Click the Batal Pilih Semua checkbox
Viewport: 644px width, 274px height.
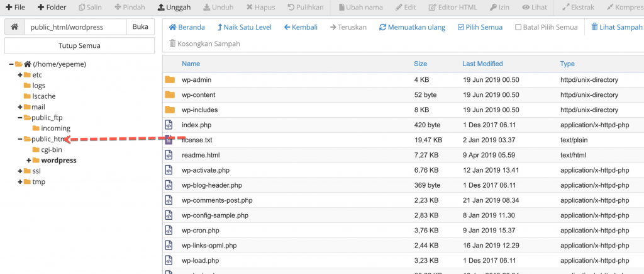point(518,28)
